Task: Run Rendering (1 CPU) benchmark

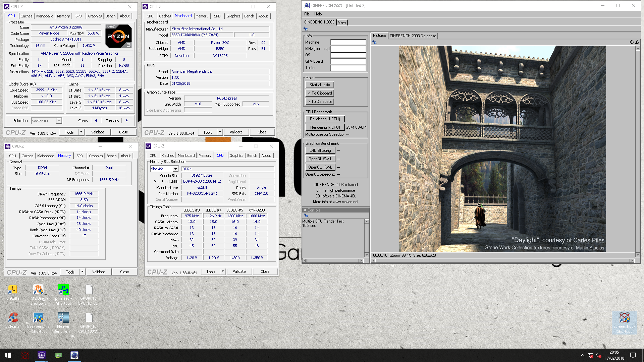Action: (x=325, y=119)
